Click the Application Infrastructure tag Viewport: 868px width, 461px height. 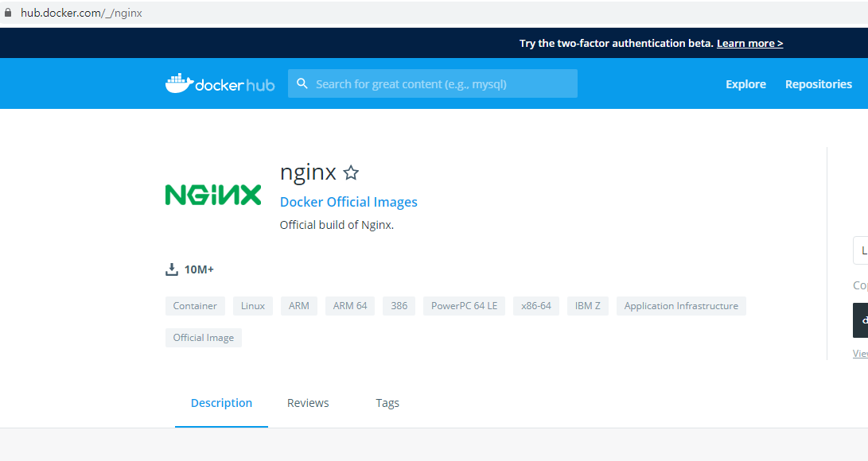pos(681,306)
